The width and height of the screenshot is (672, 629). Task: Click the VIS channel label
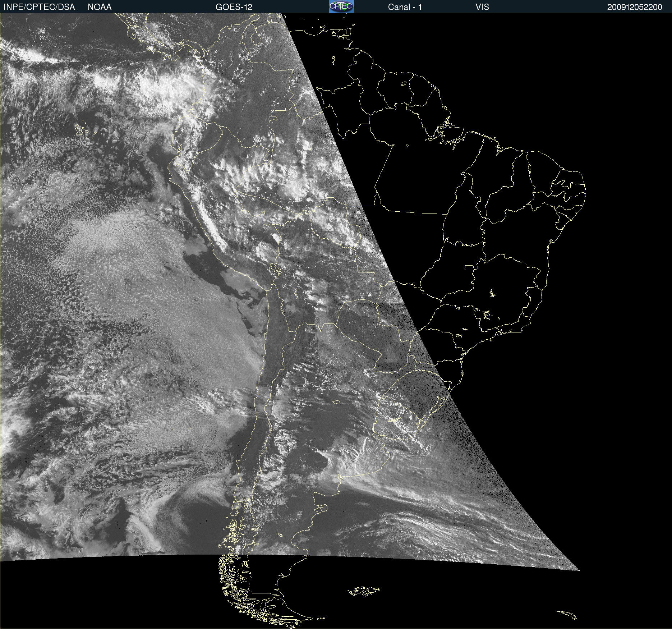click(x=482, y=7)
